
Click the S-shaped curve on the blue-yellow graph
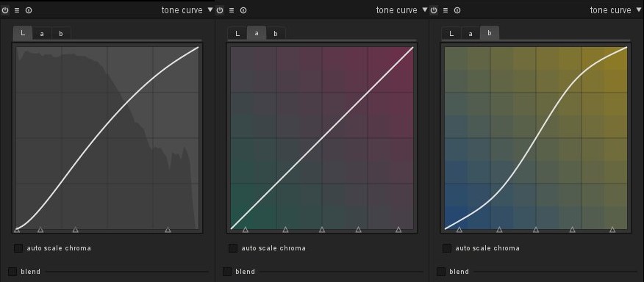[x=536, y=138]
